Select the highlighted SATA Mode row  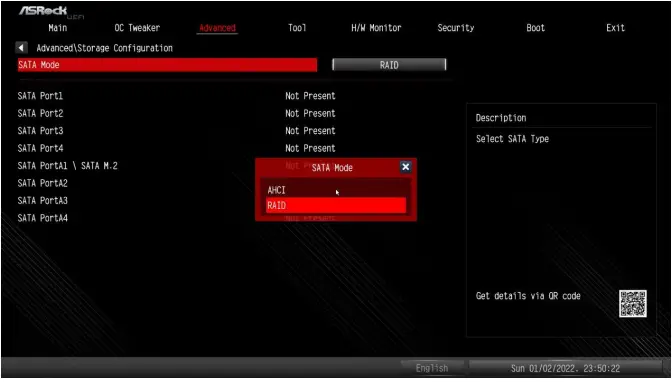(x=167, y=65)
